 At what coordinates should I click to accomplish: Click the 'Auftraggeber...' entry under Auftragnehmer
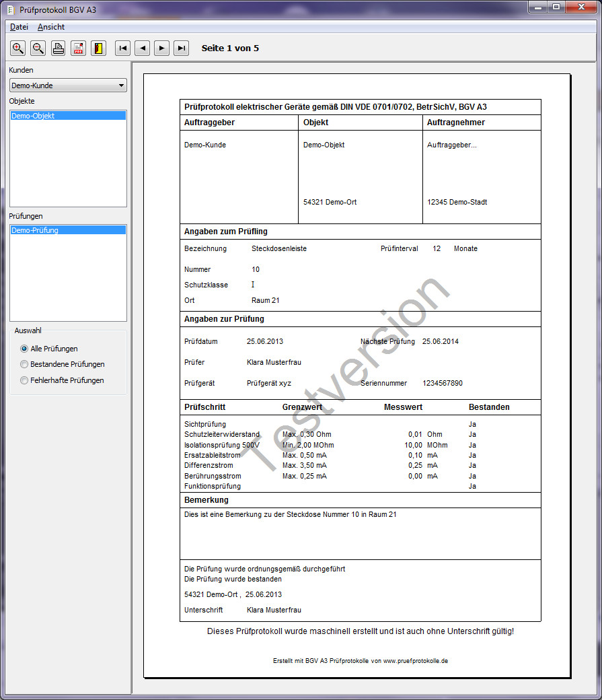pyautogui.click(x=451, y=145)
